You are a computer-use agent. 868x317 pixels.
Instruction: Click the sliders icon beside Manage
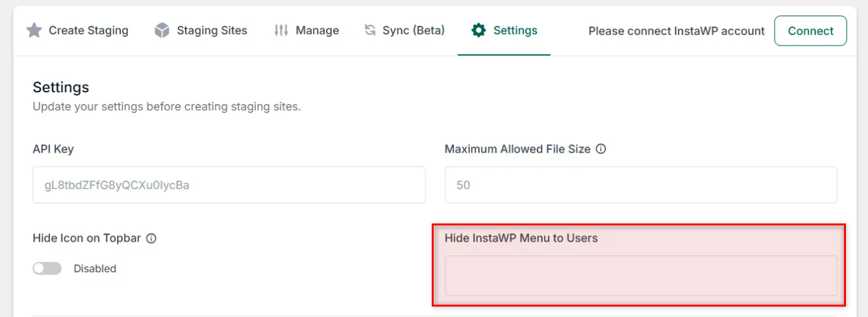point(281,30)
